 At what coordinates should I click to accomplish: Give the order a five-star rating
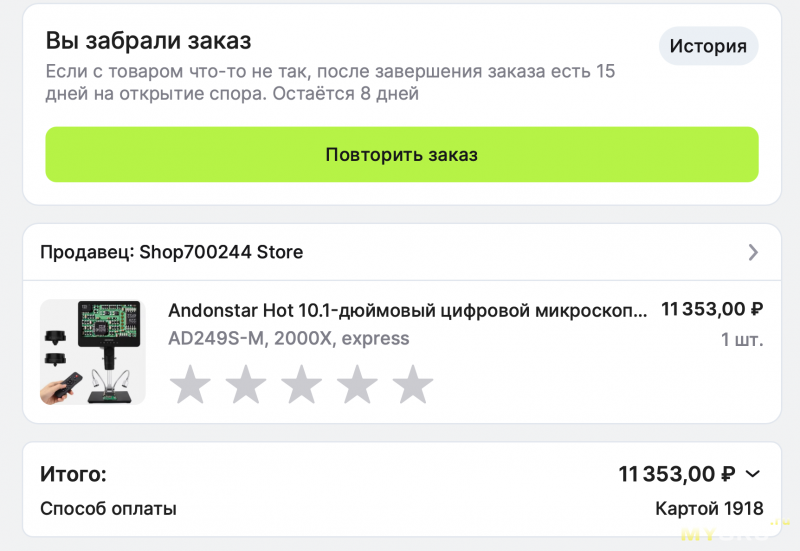[x=412, y=385]
